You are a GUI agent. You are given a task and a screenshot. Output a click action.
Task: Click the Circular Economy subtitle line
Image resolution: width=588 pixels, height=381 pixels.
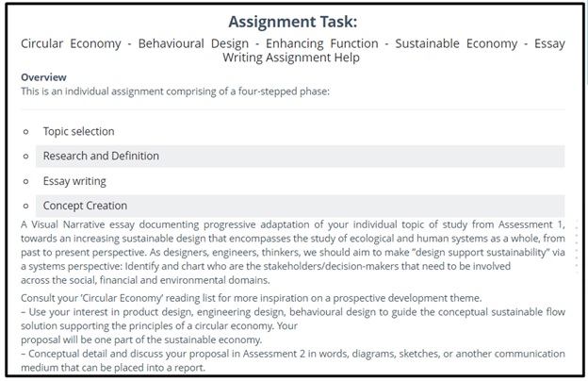293,43
